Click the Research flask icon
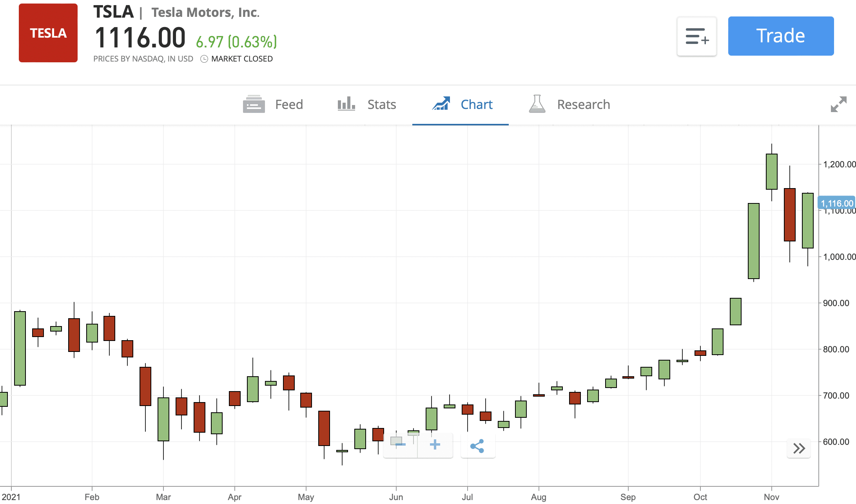This screenshot has width=856, height=504. pyautogui.click(x=537, y=104)
